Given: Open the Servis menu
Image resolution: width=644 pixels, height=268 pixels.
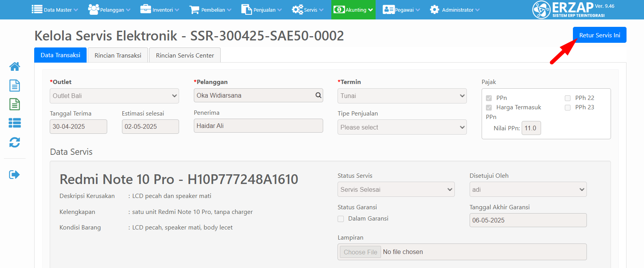Looking at the screenshot, I should (x=308, y=10).
